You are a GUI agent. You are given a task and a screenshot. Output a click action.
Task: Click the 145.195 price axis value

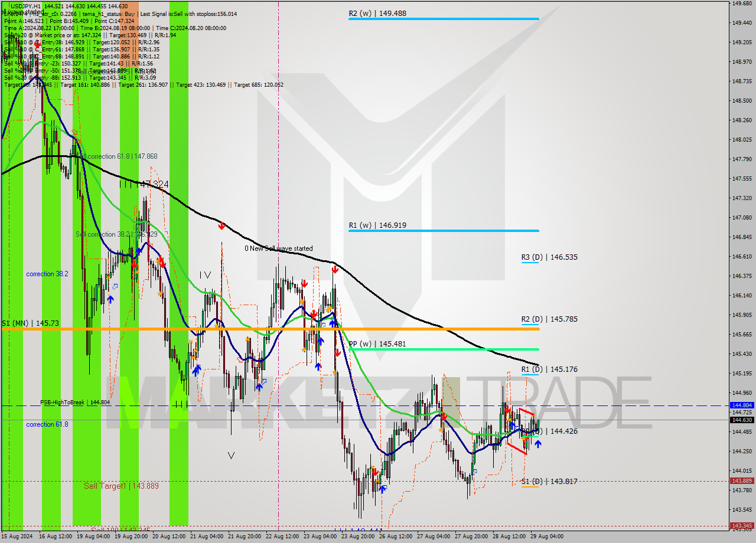point(742,373)
